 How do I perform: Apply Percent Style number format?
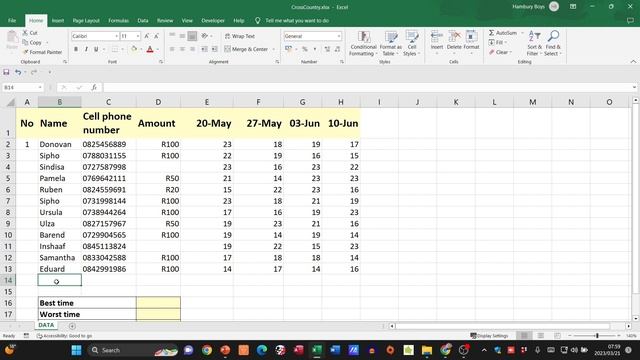(x=304, y=49)
